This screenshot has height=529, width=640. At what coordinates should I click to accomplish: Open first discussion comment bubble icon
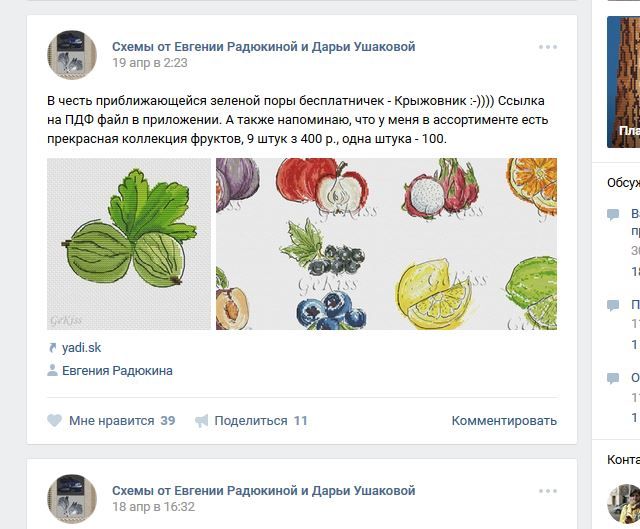pyautogui.click(x=613, y=215)
